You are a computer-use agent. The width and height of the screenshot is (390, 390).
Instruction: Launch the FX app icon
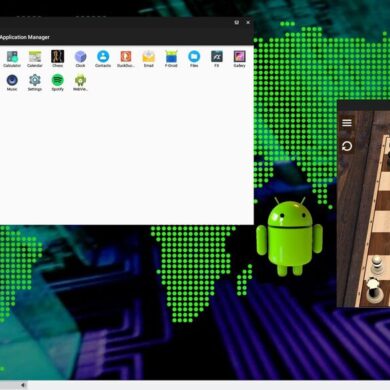[217, 56]
